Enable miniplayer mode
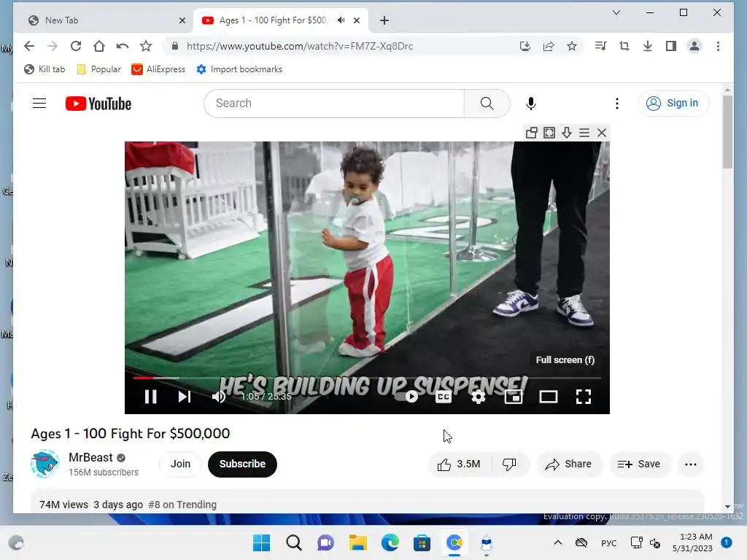747x560 pixels. click(514, 397)
